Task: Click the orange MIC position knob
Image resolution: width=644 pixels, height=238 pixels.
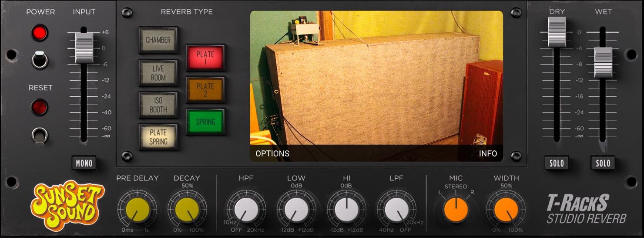Action: [x=456, y=210]
